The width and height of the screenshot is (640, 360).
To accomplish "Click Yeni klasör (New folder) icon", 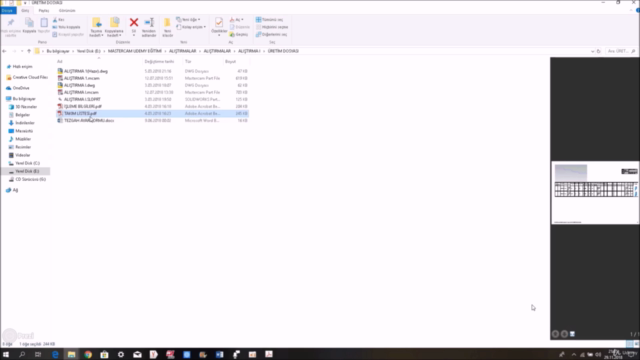I will pyautogui.click(x=167, y=27).
